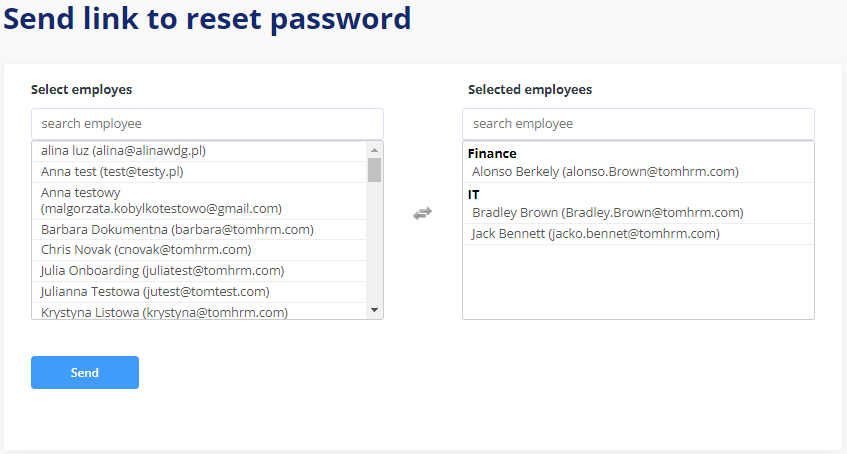Focus the left search employee field

(207, 124)
